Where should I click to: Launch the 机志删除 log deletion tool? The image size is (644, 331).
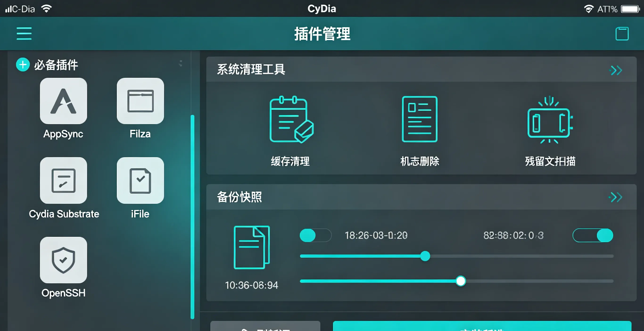tap(420, 119)
